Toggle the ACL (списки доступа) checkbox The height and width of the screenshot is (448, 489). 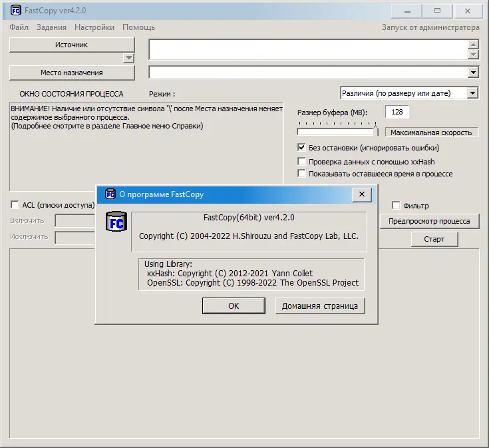[x=15, y=204]
